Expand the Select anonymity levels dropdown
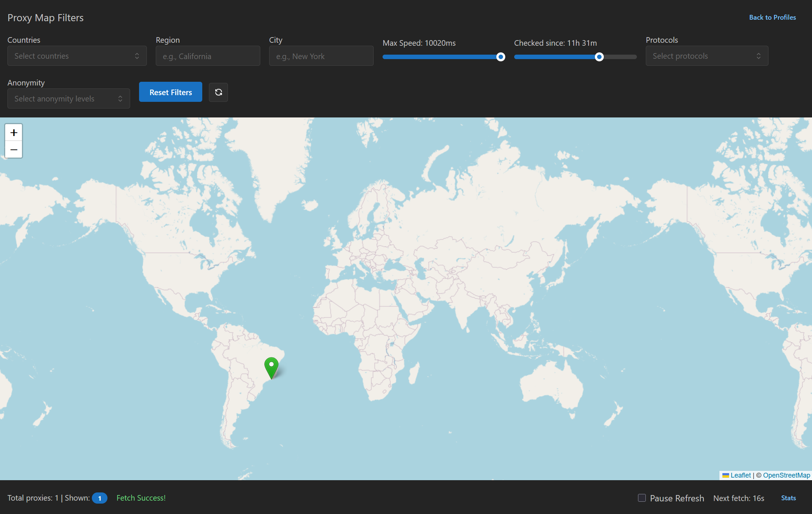This screenshot has width=812, height=514. pyautogui.click(x=69, y=99)
